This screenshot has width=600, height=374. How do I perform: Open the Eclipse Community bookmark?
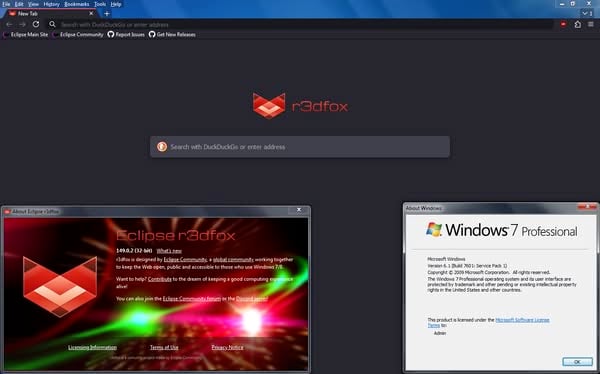coord(78,34)
